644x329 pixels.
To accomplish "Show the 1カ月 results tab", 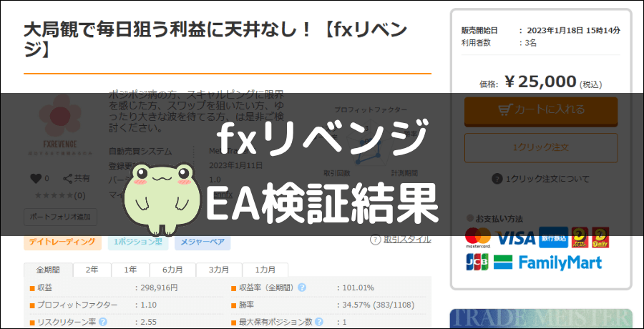I will (x=265, y=270).
